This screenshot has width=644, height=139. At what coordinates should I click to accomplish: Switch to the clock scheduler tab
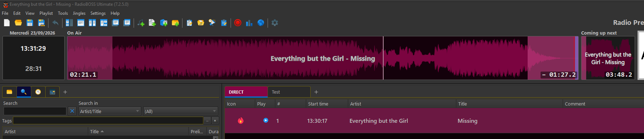[x=38, y=92]
